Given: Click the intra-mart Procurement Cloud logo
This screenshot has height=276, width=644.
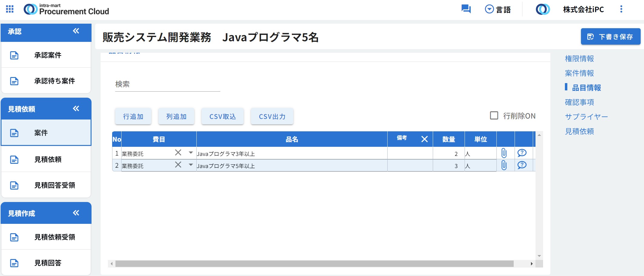Looking at the screenshot, I should 66,9.
